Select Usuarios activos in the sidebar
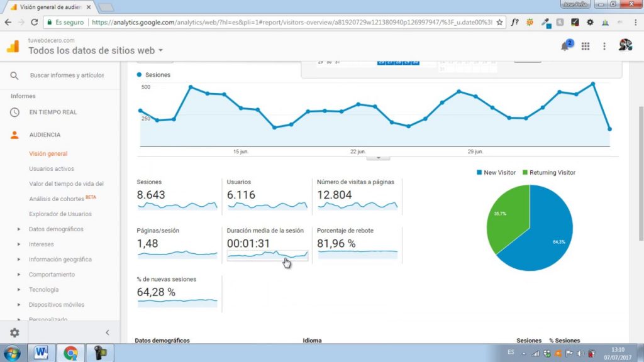The height and width of the screenshot is (362, 644). tap(52, 168)
